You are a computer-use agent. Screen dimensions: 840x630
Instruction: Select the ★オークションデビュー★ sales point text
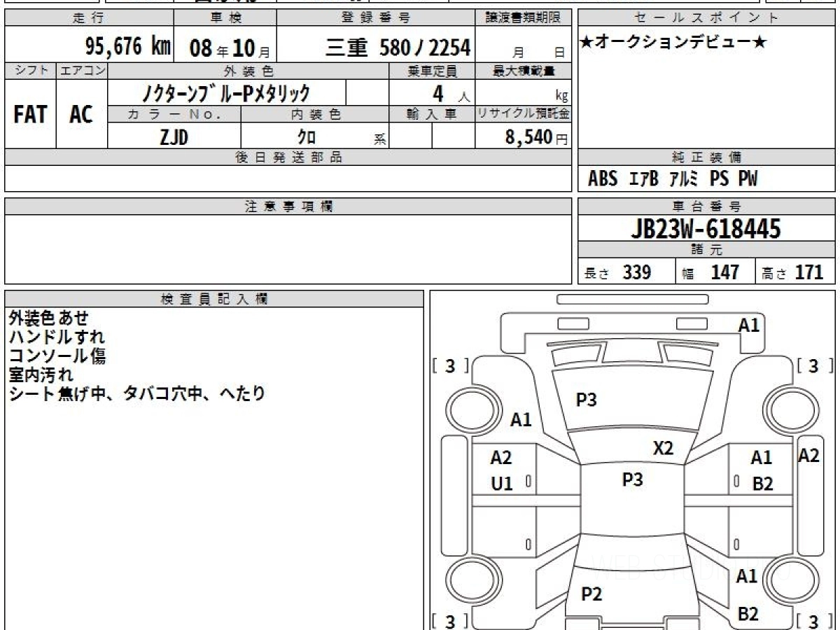coord(673,42)
